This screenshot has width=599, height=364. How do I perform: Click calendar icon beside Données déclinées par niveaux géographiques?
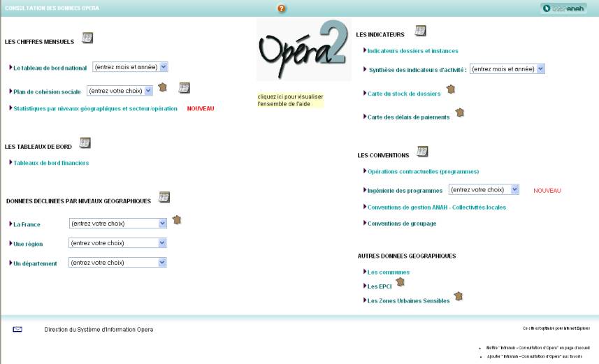164,197
